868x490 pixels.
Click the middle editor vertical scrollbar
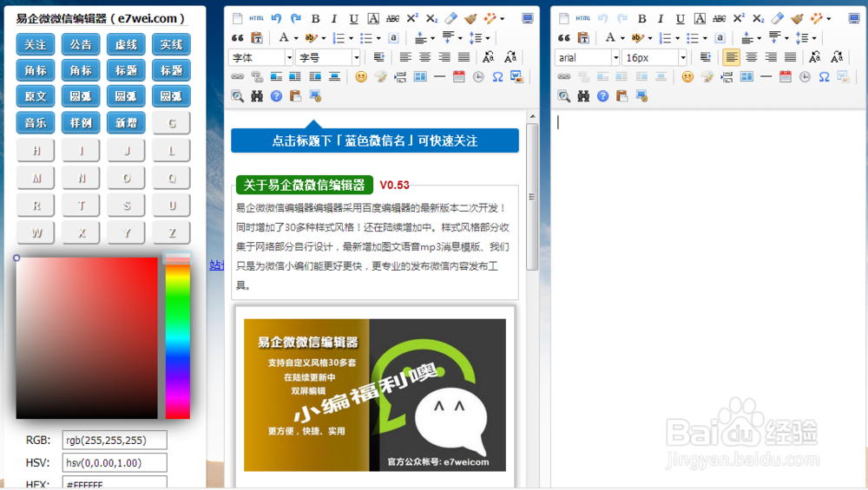532,197
